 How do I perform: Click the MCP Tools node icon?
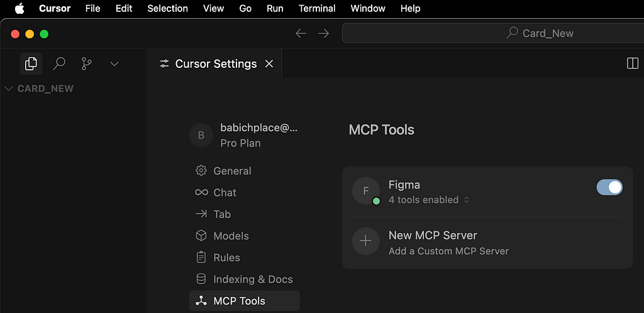point(201,301)
